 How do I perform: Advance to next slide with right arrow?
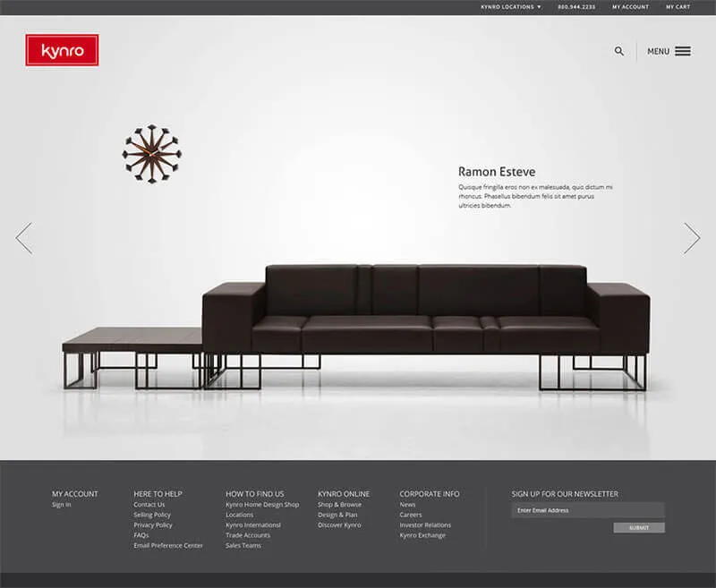click(x=692, y=238)
